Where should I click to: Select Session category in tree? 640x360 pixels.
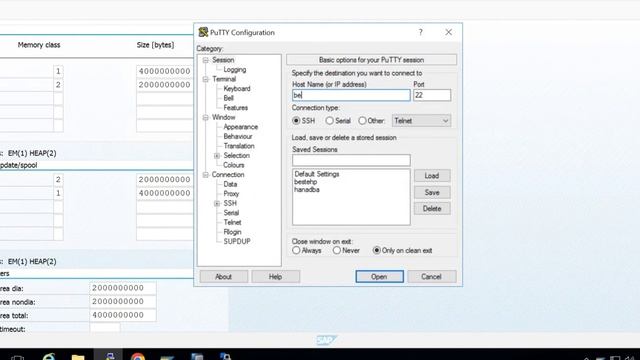[x=223, y=60]
